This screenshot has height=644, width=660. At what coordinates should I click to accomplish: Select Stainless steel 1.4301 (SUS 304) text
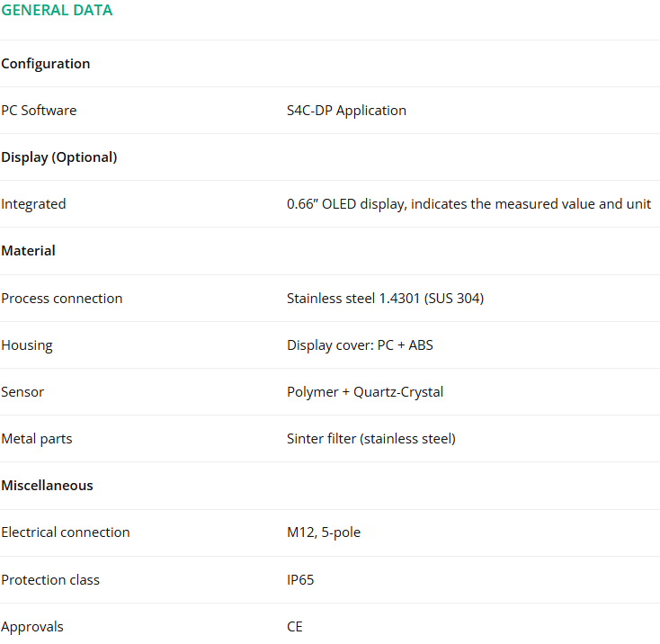385,299
